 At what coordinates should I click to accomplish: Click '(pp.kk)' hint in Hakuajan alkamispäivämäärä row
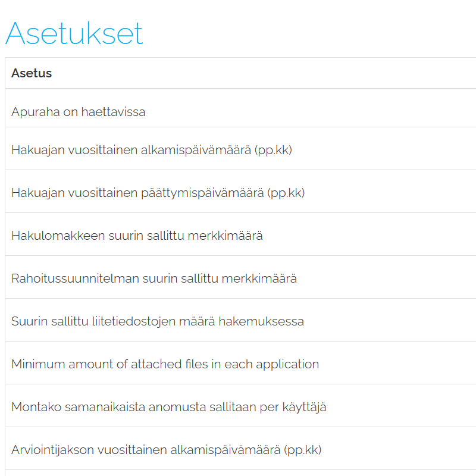tap(273, 150)
